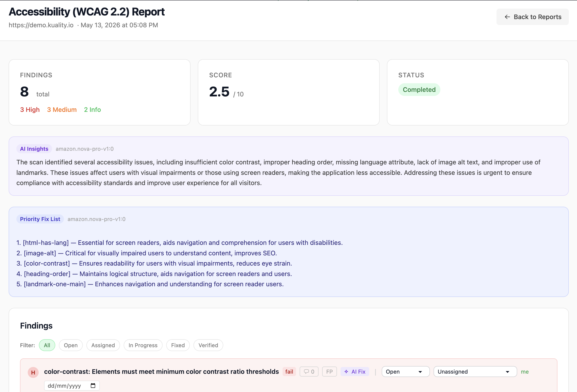This screenshot has width=577, height=392.
Task: Click the dd/mm/yyyy due date field
Action: pyautogui.click(x=72, y=386)
